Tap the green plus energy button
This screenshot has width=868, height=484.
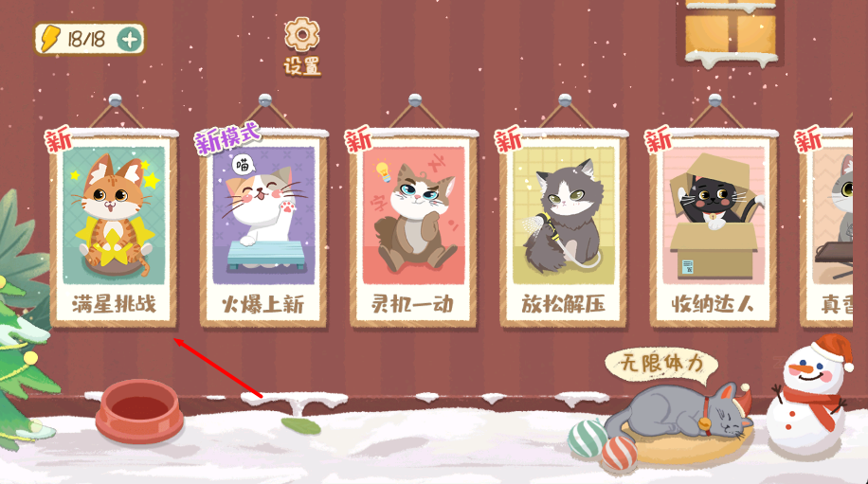[130, 39]
